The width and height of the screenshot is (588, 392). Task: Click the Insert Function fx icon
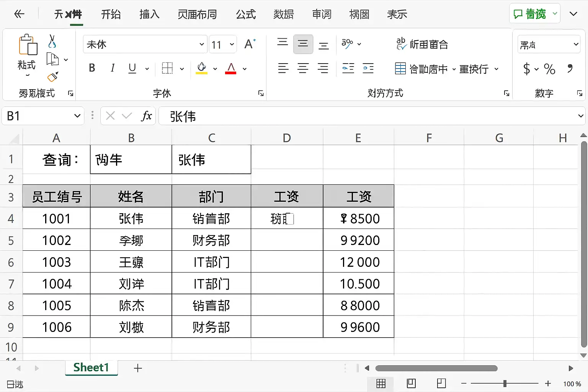[146, 116]
